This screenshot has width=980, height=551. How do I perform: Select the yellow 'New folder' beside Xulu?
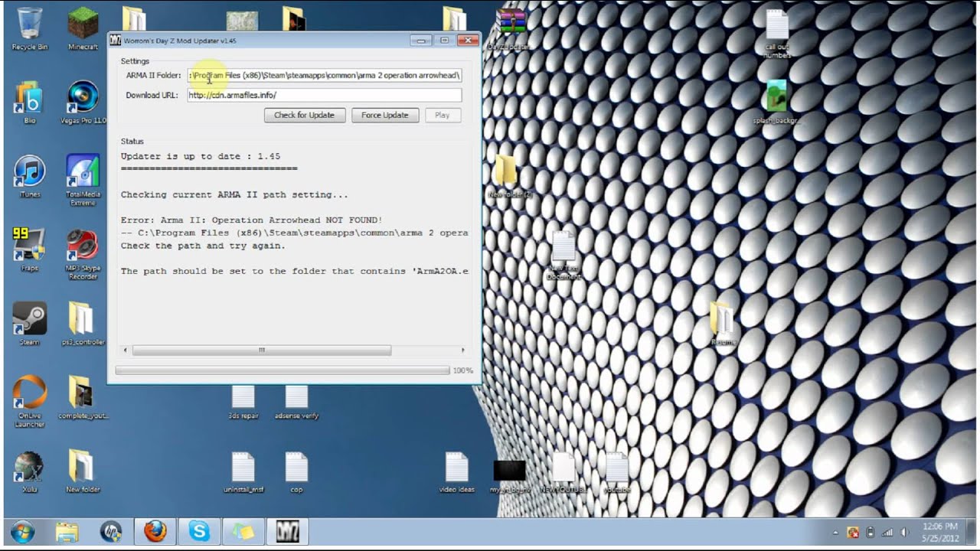click(83, 471)
